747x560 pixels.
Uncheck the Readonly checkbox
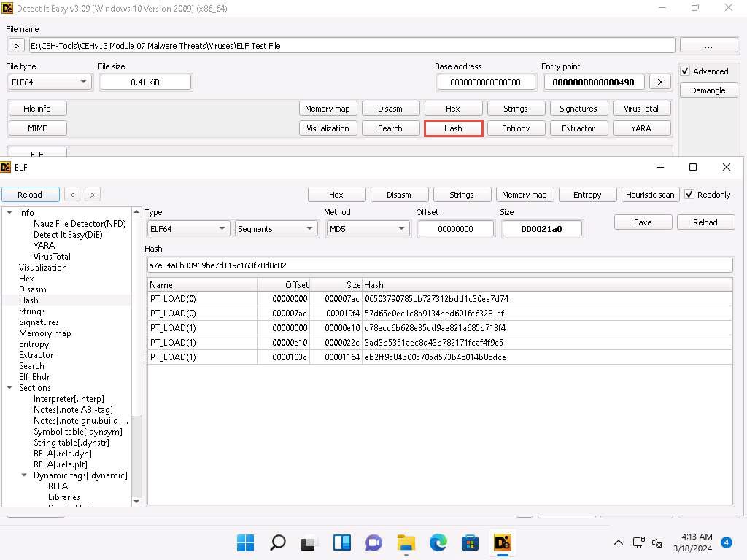coord(689,195)
